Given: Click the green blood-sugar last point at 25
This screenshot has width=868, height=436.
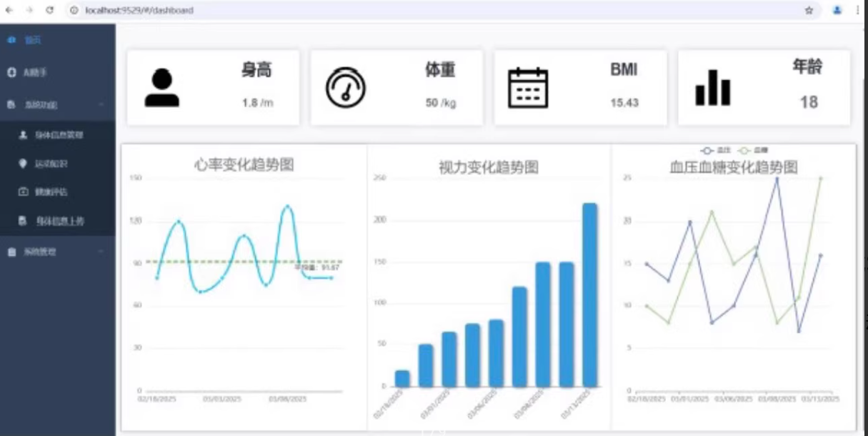Looking at the screenshot, I should (x=821, y=178).
